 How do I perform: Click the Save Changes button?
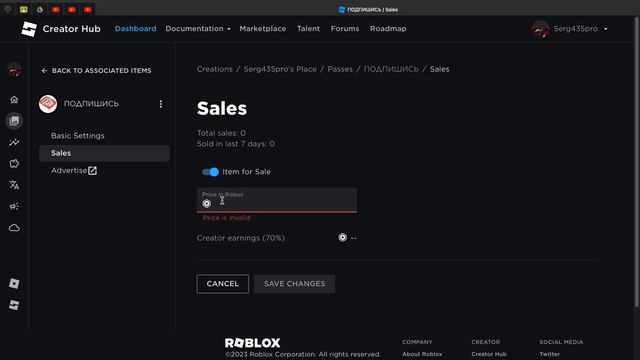tap(295, 284)
